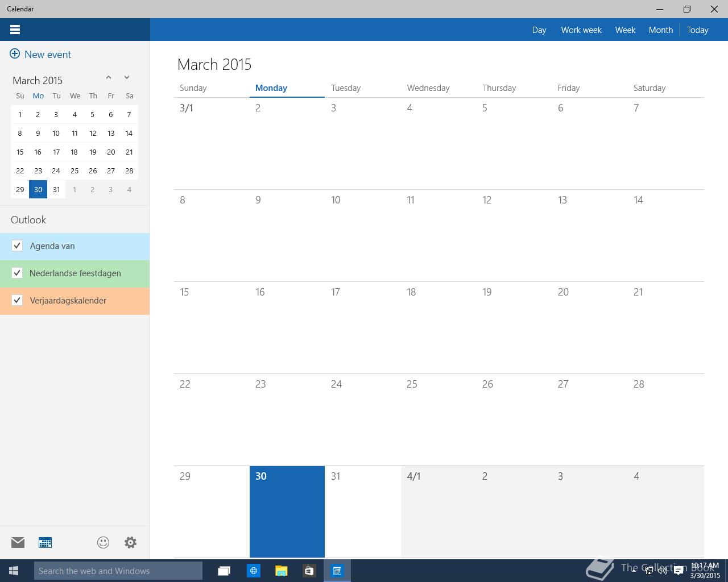Select day 7 Saturday in month grid

point(666,143)
